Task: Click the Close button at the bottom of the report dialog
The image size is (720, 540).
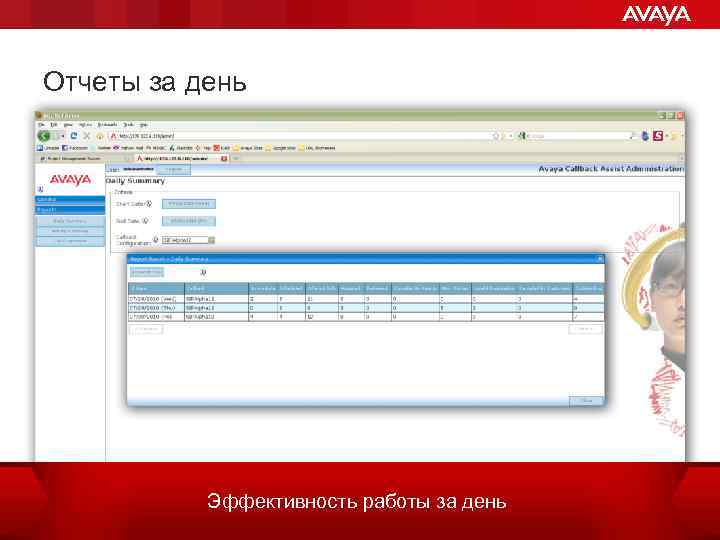Action: [586, 401]
